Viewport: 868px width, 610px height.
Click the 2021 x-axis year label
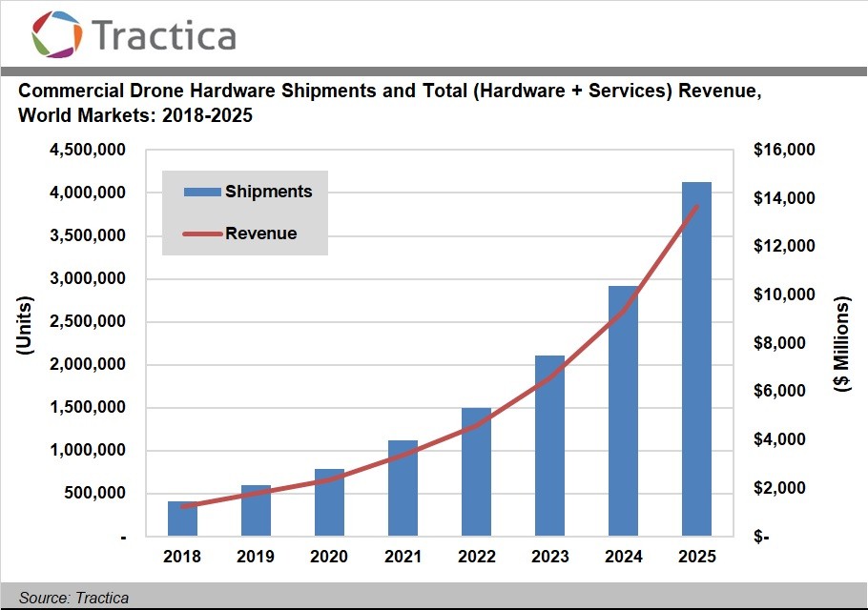(x=403, y=557)
